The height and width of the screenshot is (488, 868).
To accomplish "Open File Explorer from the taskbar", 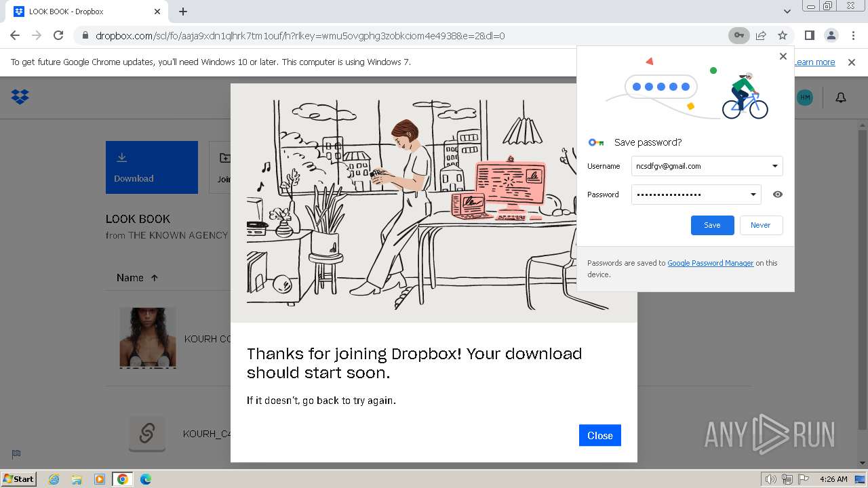I will pos(77,479).
